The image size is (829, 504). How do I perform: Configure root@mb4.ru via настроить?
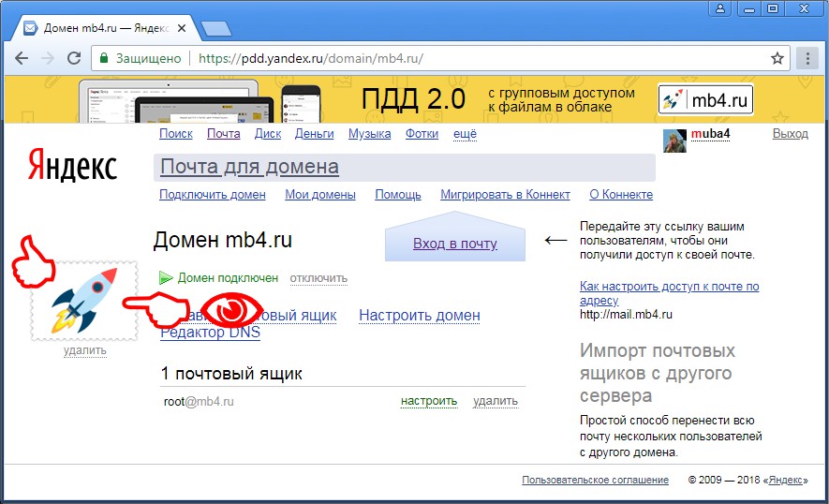[429, 401]
